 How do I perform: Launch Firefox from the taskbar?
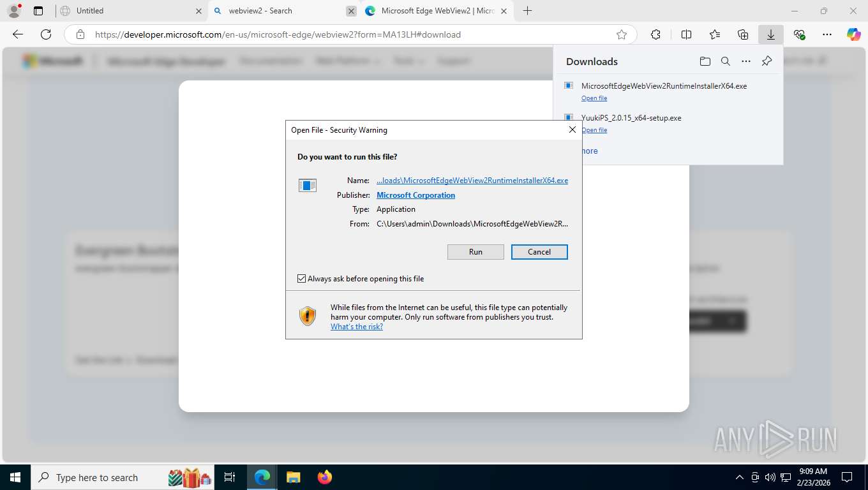click(325, 477)
